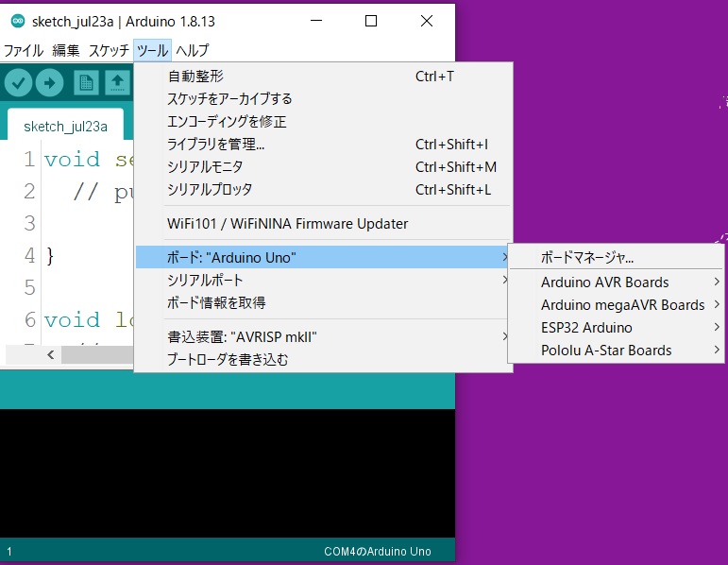
Task: Click the editor's horizontal scrollbar thumb
Action: coord(97,355)
